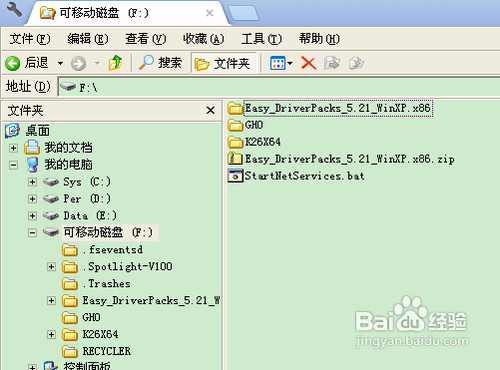Click the wrench settings icon
The width and height of the screenshot is (500, 370).
point(14,10)
